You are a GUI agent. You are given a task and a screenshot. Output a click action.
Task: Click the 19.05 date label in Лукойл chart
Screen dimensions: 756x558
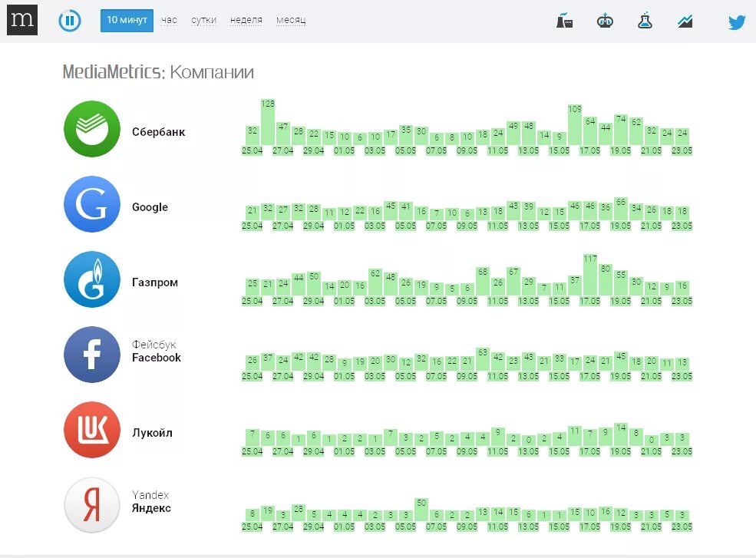click(620, 451)
